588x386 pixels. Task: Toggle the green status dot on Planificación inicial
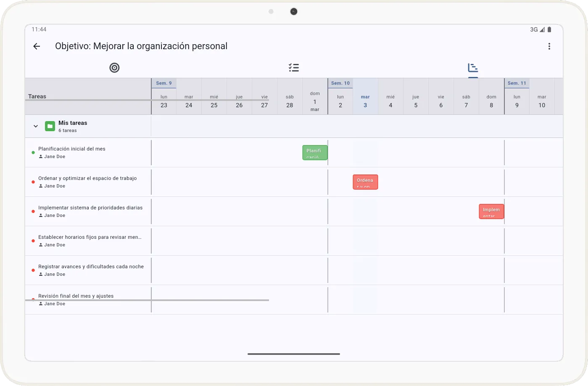33,153
